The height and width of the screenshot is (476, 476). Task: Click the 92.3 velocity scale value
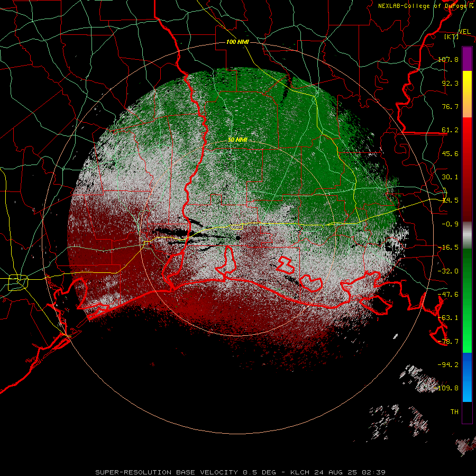pos(450,83)
